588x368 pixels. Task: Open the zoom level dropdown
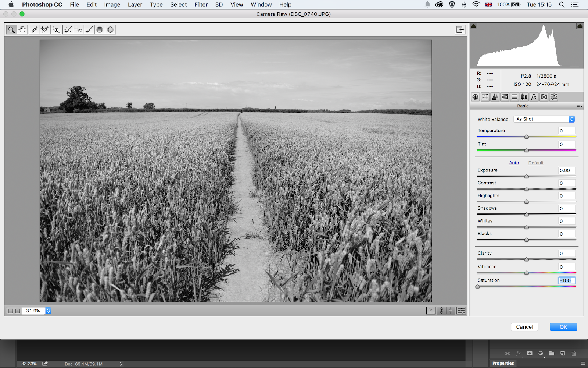(48, 311)
